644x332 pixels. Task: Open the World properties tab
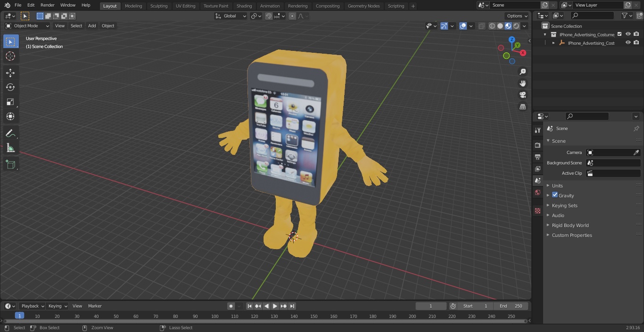point(537,192)
